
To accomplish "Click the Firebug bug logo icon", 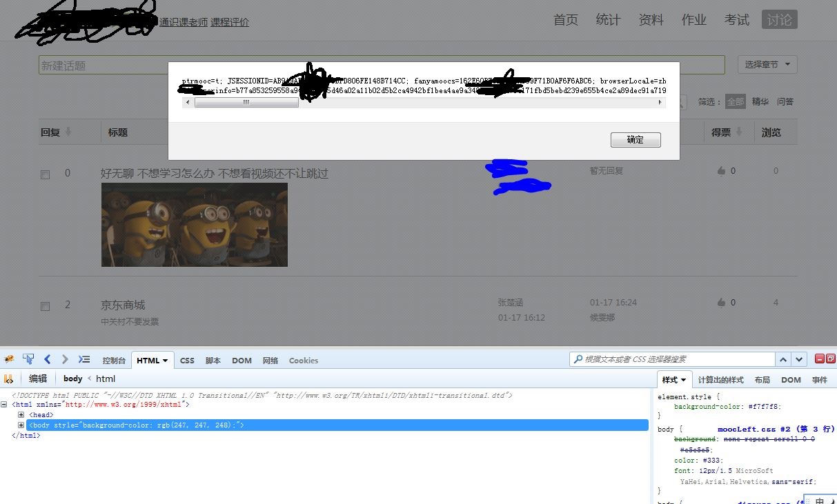I will (x=9, y=359).
